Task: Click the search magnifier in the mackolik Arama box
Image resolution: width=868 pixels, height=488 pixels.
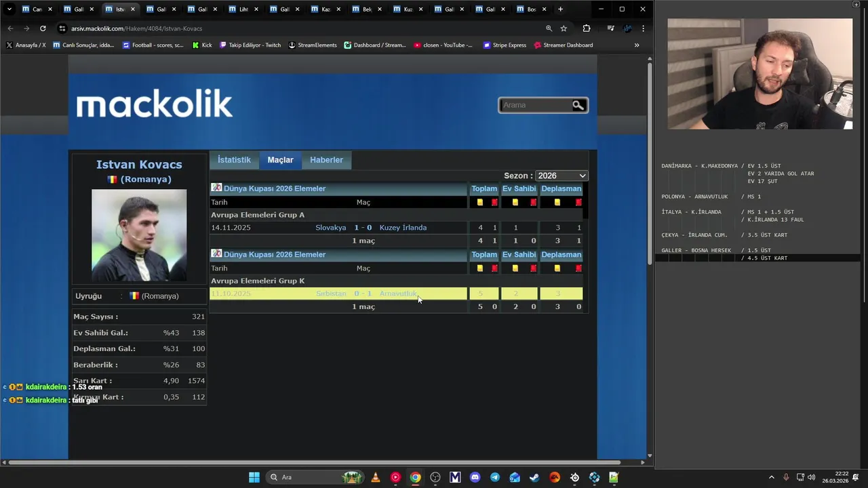Action: click(x=578, y=105)
